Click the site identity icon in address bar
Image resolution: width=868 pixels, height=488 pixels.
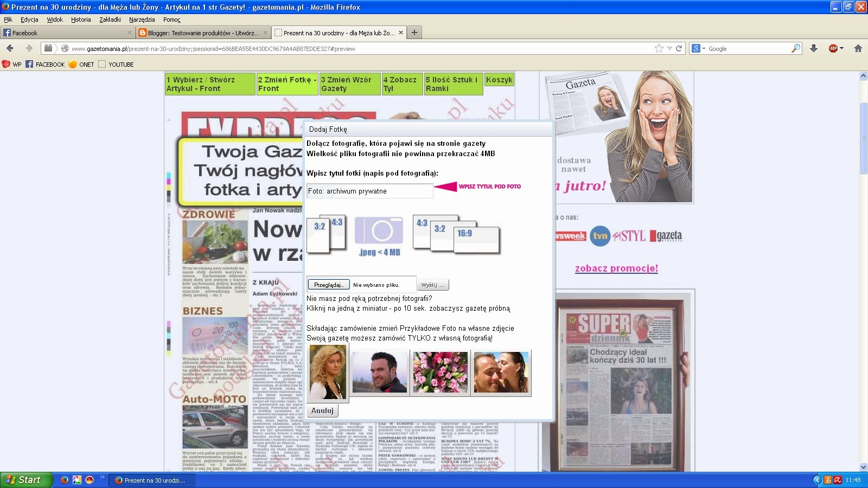[x=65, y=48]
